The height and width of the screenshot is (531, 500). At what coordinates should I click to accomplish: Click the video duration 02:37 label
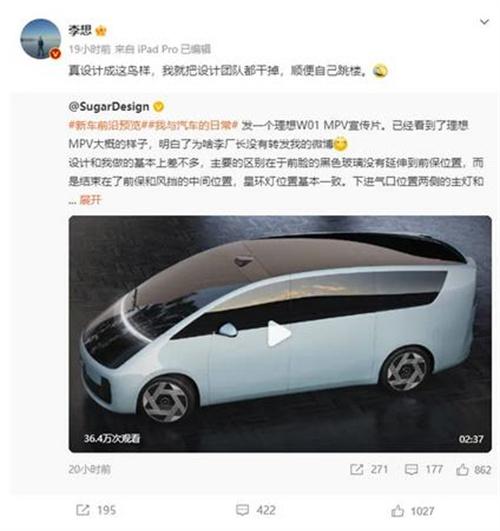(x=471, y=439)
